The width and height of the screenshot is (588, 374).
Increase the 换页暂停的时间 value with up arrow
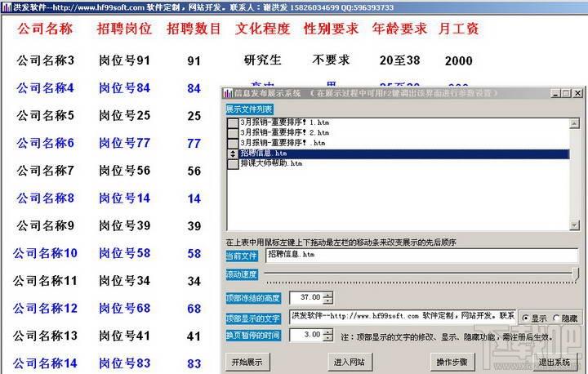coord(327,332)
